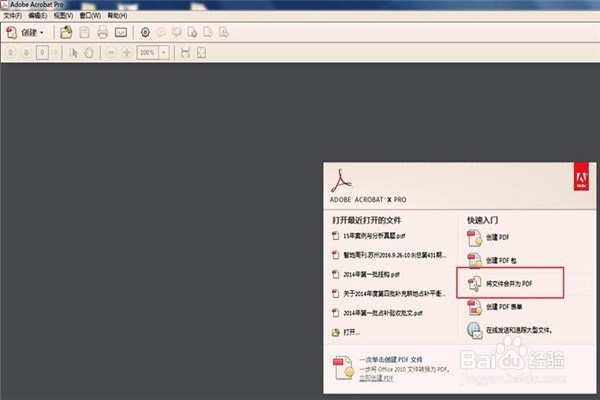Click the create PDF form icon

pyautogui.click(x=475, y=307)
